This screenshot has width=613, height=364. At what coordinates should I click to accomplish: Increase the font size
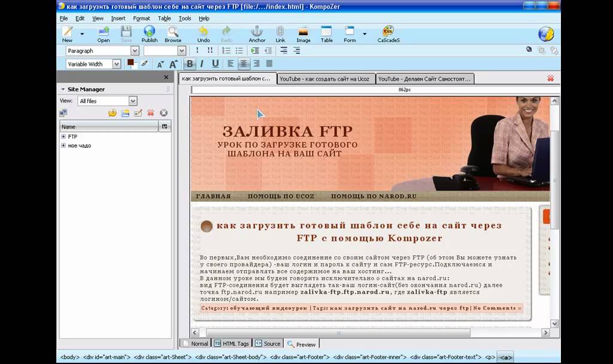173,64
